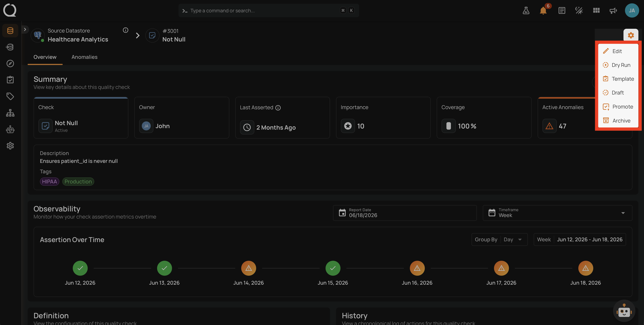Screen dimensions: 644x325
Task: Select the Jun 15, 2026 passed marker
Action: (x=333, y=268)
